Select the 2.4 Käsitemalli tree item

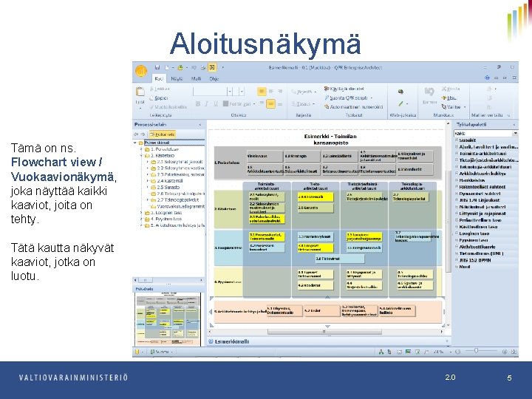tap(167, 181)
